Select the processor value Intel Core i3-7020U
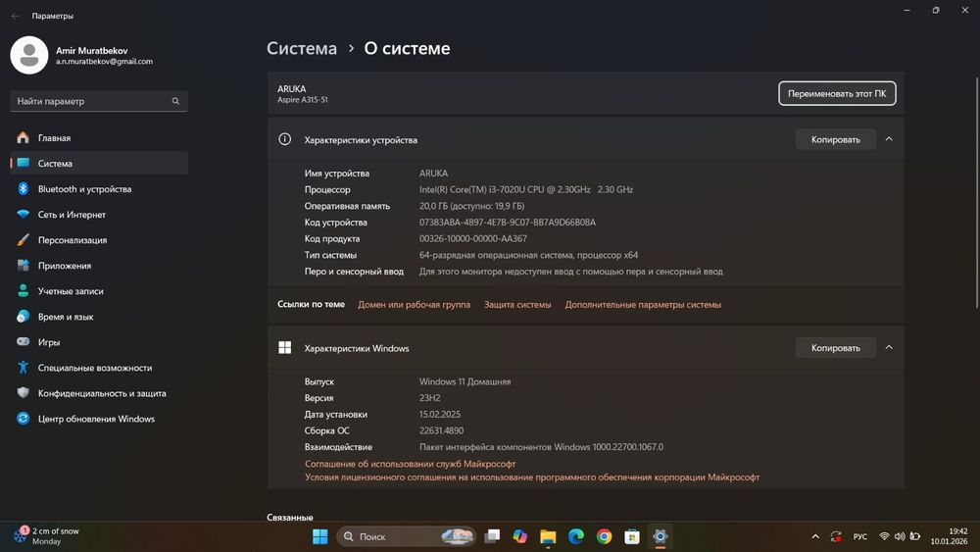Image resolution: width=980 pixels, height=552 pixels. point(526,189)
